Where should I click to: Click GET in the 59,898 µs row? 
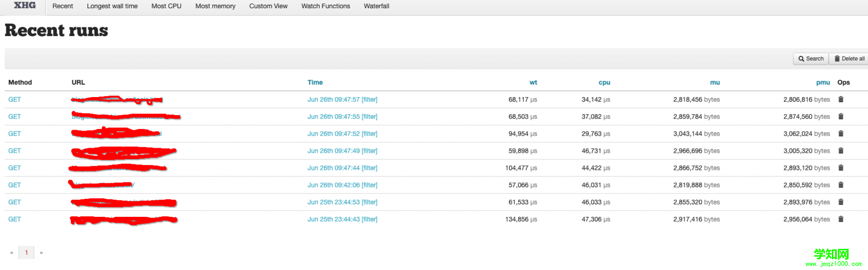click(x=14, y=150)
